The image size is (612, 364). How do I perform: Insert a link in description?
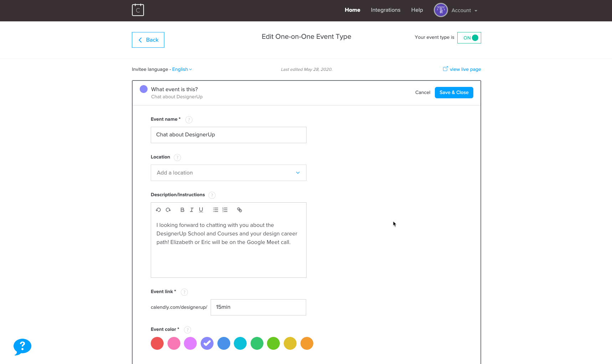pyautogui.click(x=240, y=210)
